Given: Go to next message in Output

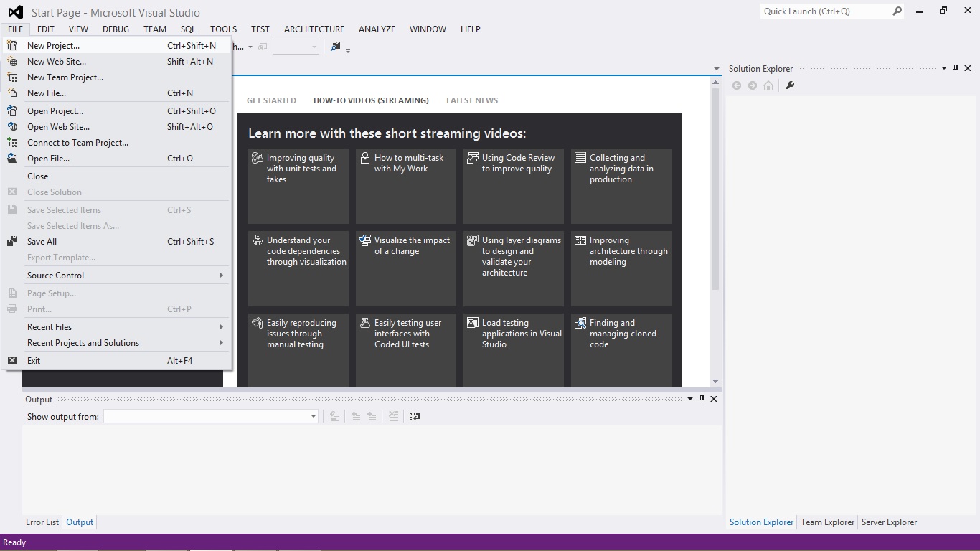Looking at the screenshot, I should (372, 416).
